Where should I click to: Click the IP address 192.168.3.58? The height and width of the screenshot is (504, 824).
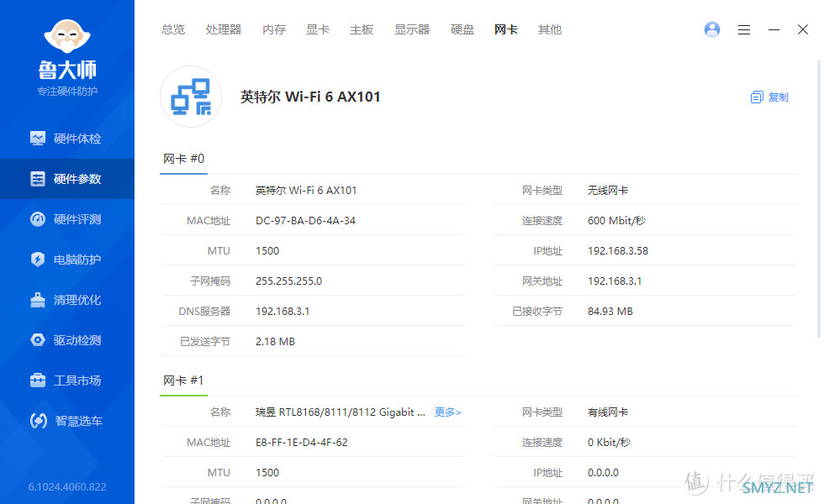[617, 251]
